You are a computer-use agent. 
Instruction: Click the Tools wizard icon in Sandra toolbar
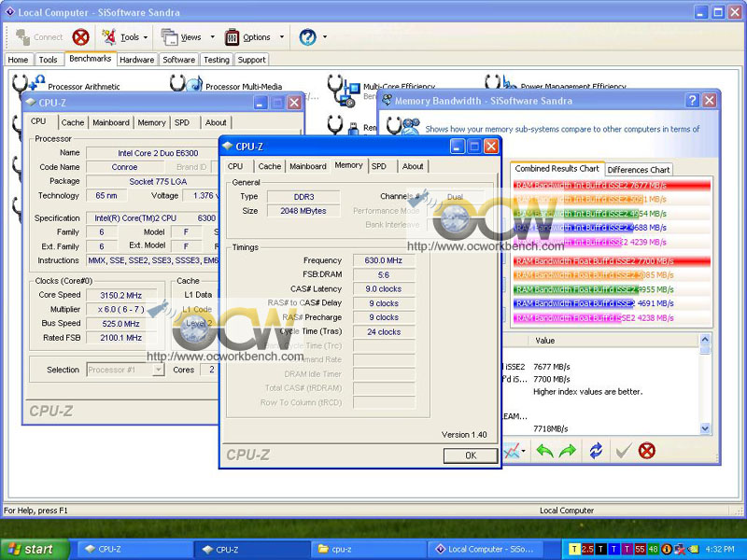109,36
